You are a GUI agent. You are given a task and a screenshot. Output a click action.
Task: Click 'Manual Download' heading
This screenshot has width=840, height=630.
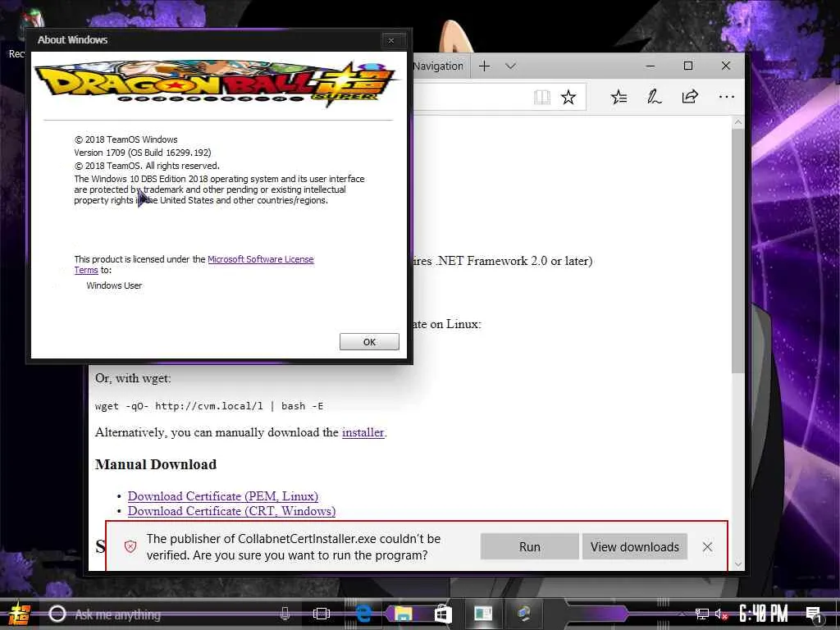point(156,464)
